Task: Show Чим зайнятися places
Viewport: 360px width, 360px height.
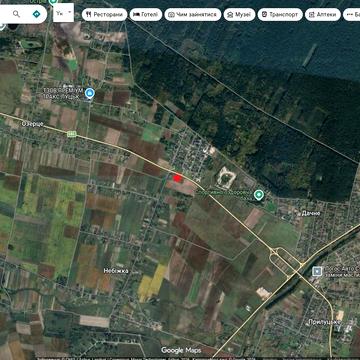Action: click(193, 15)
